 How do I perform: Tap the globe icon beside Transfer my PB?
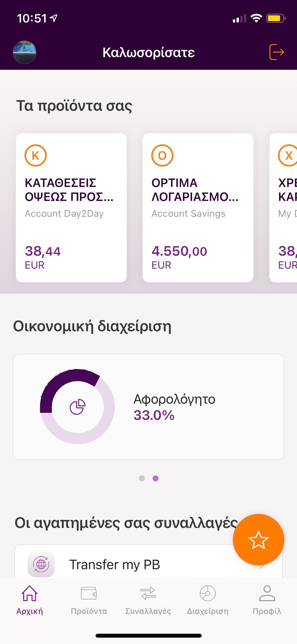41,564
